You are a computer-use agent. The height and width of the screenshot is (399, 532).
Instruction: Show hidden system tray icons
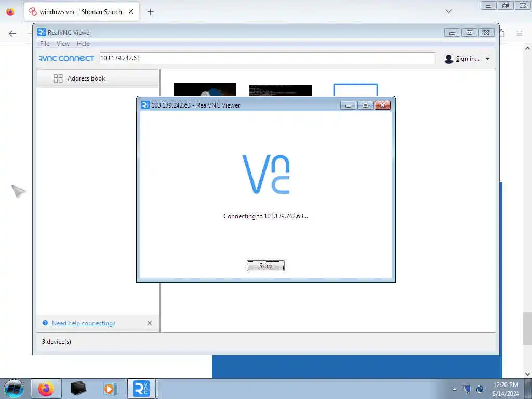click(x=454, y=389)
